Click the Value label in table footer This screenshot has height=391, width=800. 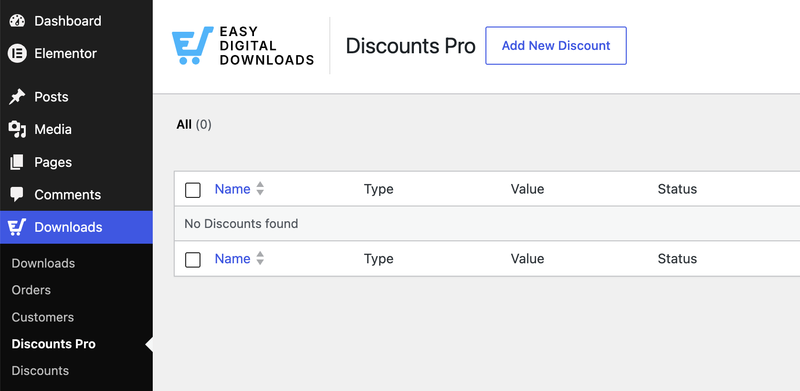[527, 259]
